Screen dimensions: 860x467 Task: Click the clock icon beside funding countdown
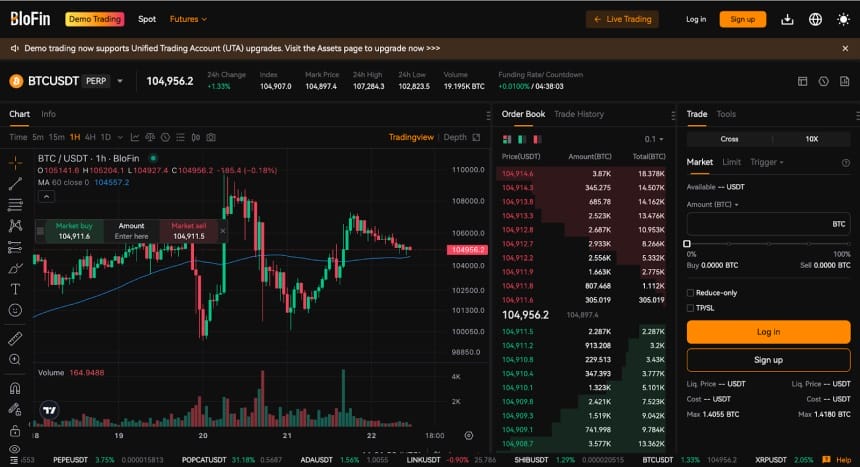click(824, 81)
